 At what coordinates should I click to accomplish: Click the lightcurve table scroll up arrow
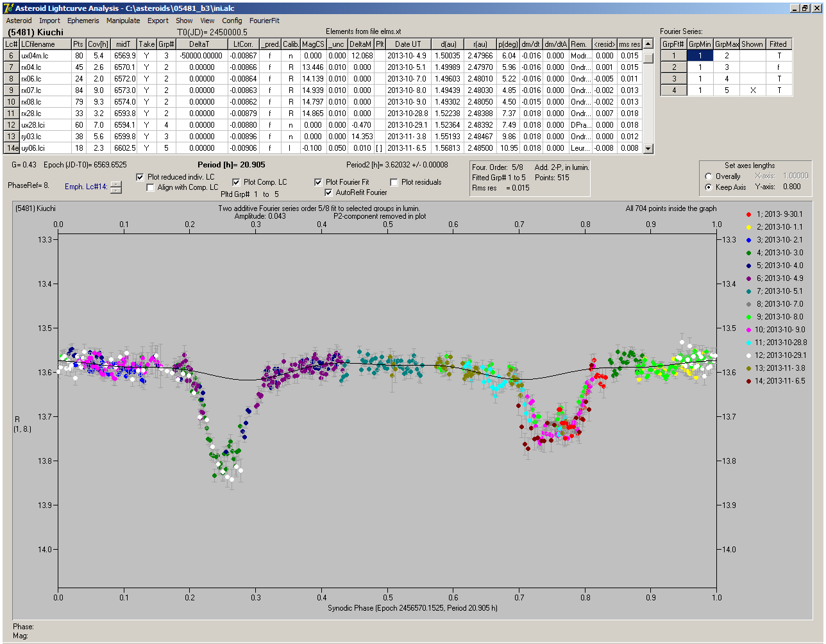tap(648, 44)
